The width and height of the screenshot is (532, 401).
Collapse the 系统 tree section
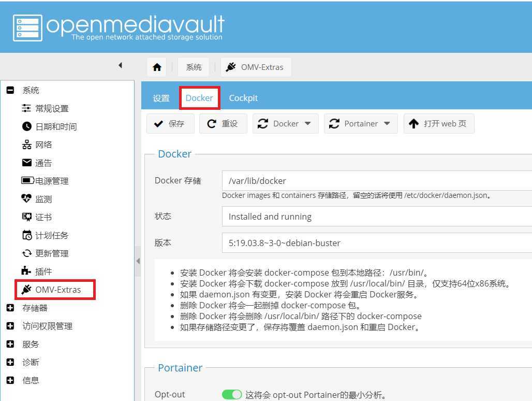click(10, 90)
